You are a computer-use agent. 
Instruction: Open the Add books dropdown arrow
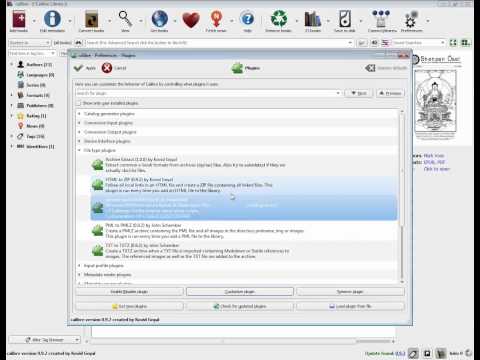pyautogui.click(x=34, y=21)
